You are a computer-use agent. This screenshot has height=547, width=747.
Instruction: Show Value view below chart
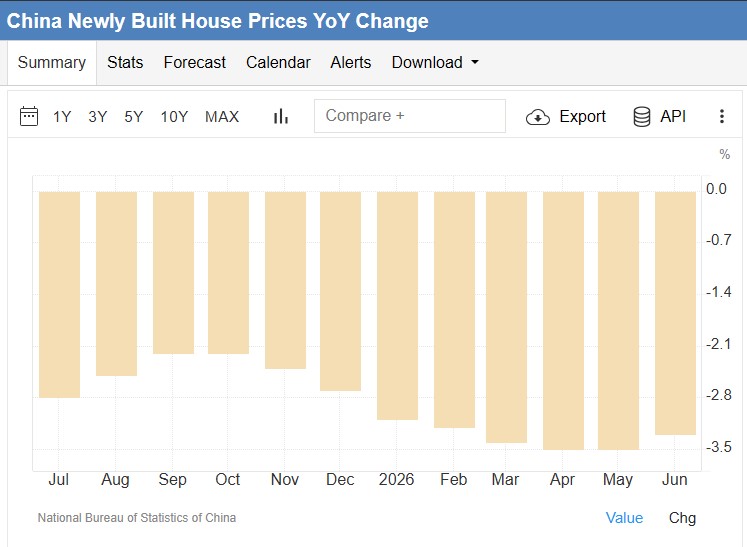624,518
